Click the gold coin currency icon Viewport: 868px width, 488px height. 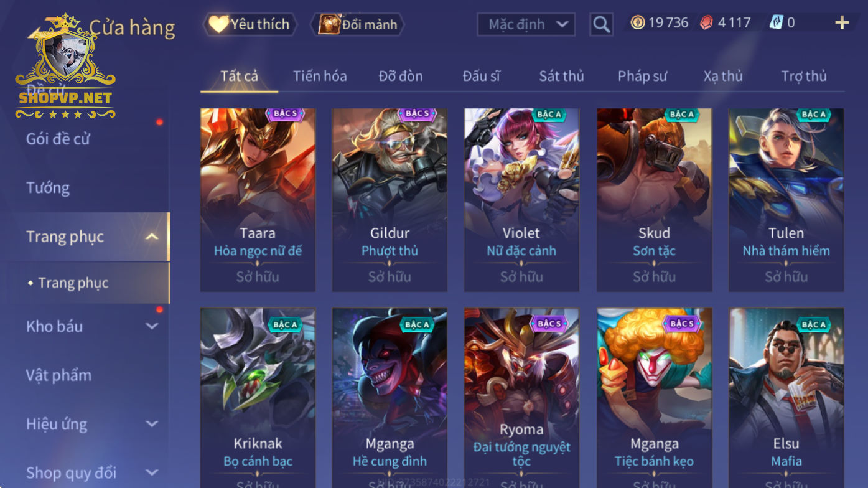pos(638,23)
